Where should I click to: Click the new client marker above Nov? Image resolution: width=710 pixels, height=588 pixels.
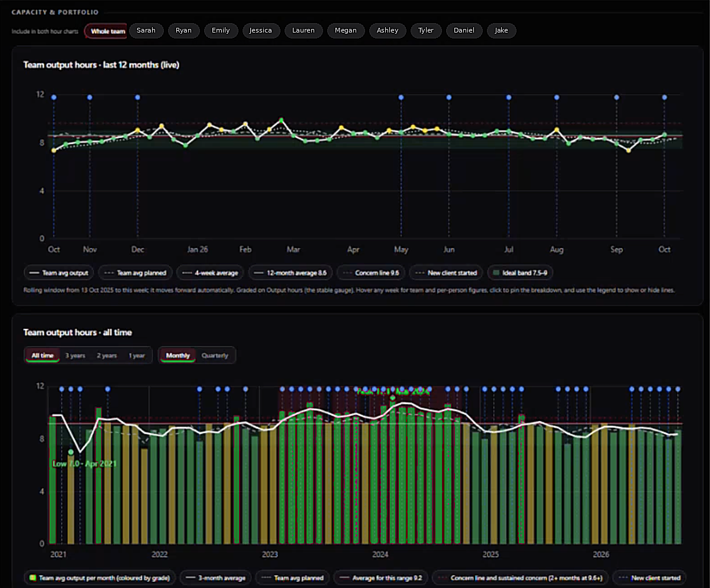tap(89, 97)
